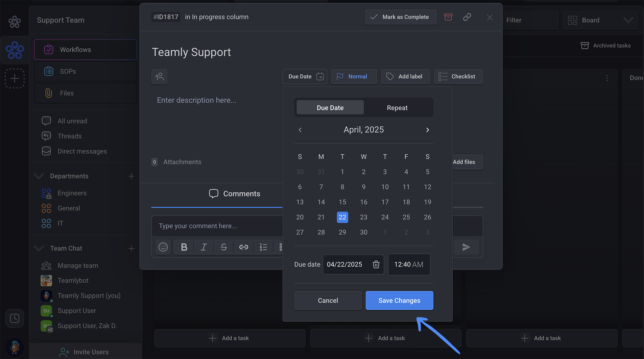Open the Normal priority dropdown
Screen dimensions: 644x359
[x=354, y=76]
